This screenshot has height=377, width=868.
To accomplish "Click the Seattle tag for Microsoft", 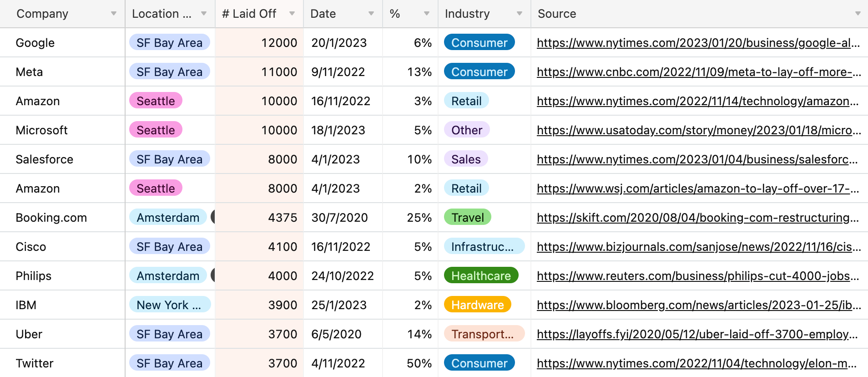I will pos(156,130).
